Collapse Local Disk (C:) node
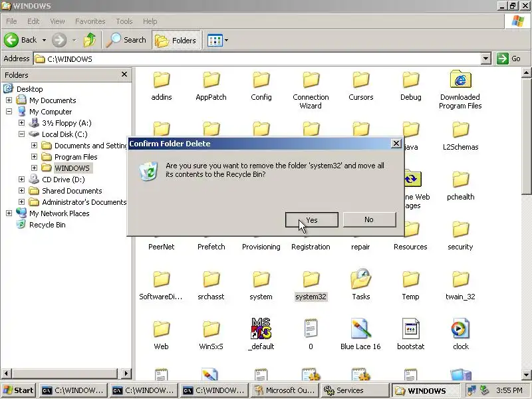This screenshot has height=399, width=532. (x=21, y=134)
